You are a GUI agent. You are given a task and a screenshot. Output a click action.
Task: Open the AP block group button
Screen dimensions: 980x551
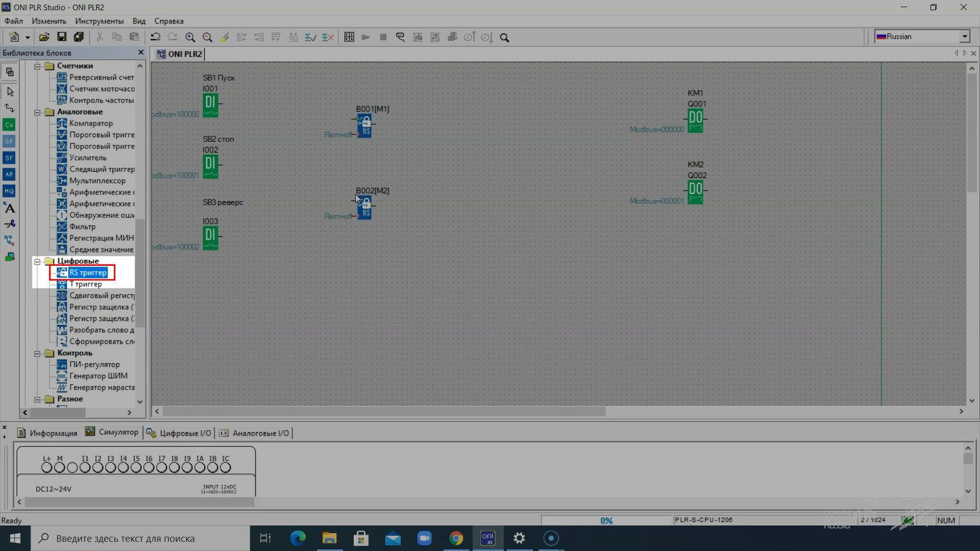tap(9, 174)
